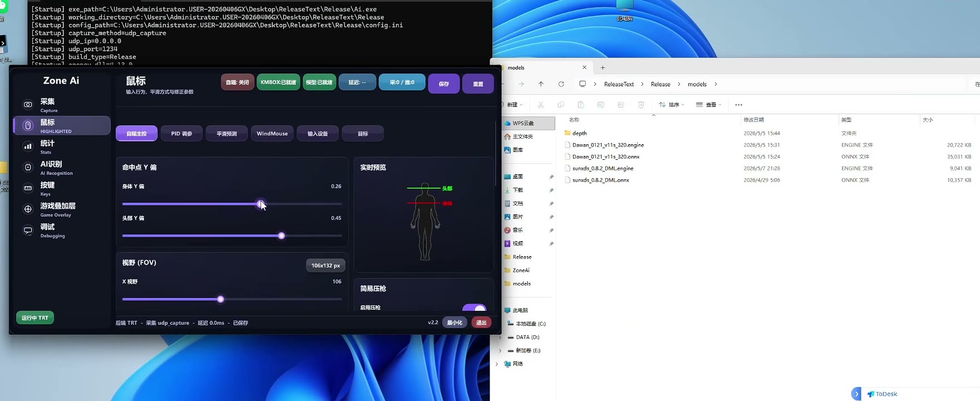The width and height of the screenshot is (980, 401).
Task: Click the chevron after ReleaseText in breadcrumb
Action: pos(642,84)
